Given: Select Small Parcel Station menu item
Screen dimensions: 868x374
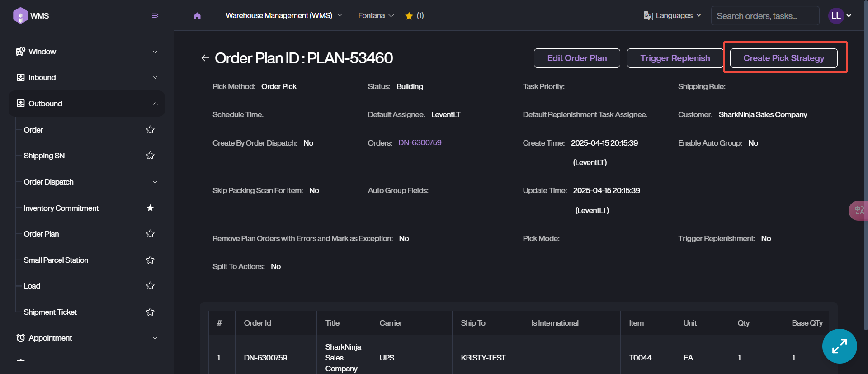Looking at the screenshot, I should (x=56, y=260).
